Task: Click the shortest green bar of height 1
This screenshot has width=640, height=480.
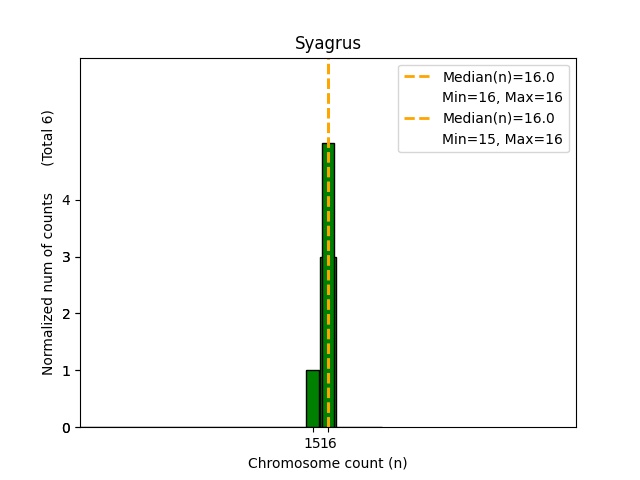Action: click(x=313, y=399)
